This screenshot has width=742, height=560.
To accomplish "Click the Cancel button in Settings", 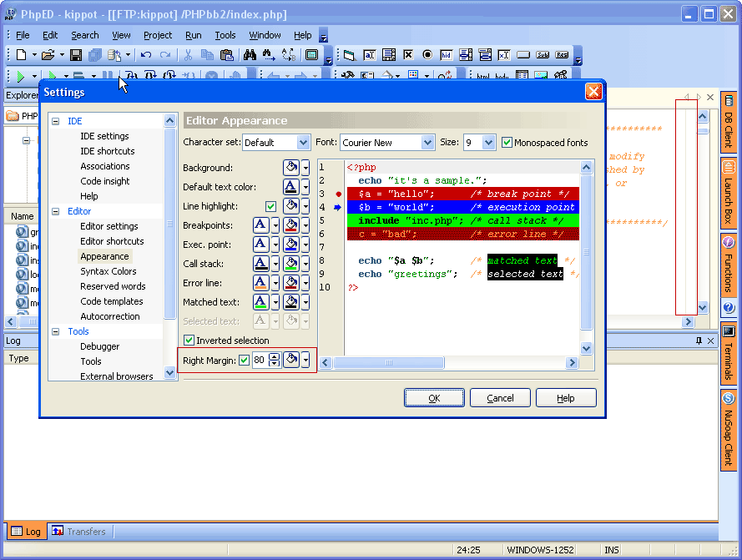I will [x=500, y=398].
